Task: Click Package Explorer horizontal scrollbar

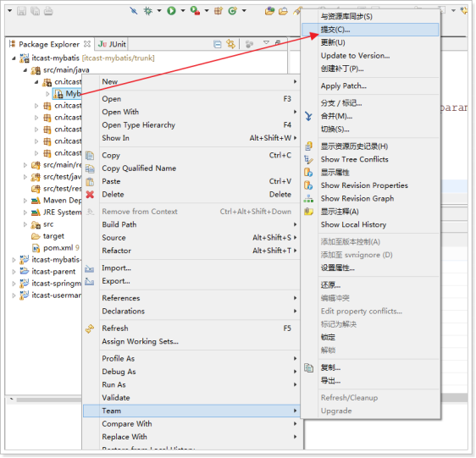Action: pyautogui.click(x=48, y=400)
